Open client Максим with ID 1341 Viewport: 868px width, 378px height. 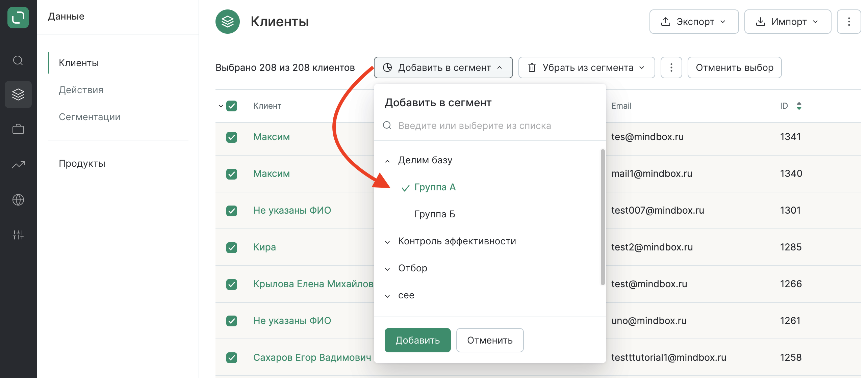[272, 137]
